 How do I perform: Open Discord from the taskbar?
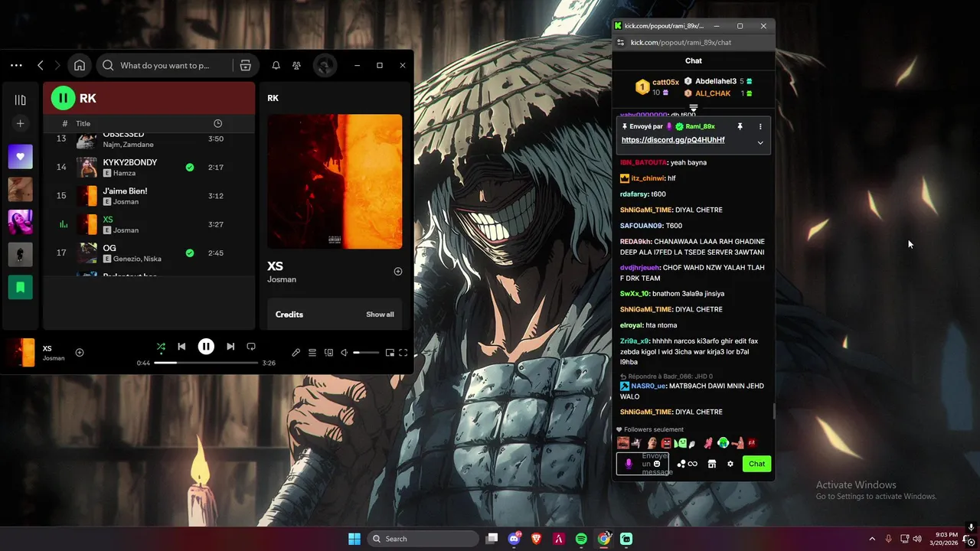click(514, 539)
